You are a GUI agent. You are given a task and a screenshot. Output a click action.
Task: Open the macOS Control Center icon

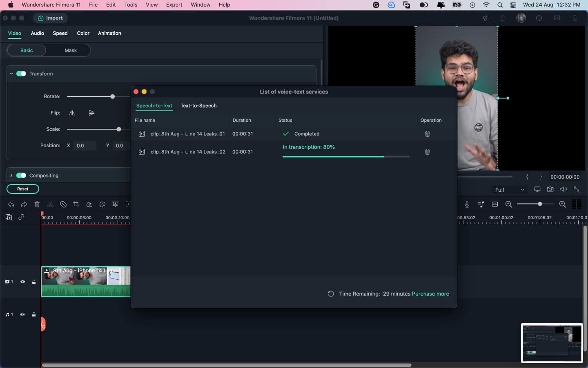tap(513, 4)
